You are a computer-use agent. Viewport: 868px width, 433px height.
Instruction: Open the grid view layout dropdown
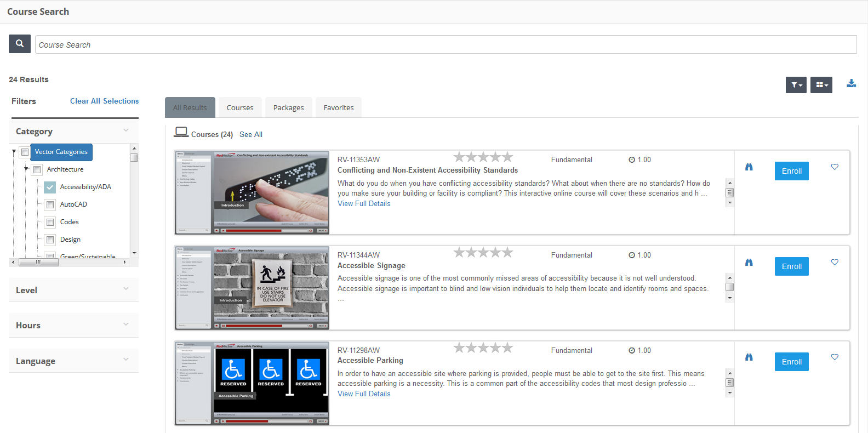821,85
